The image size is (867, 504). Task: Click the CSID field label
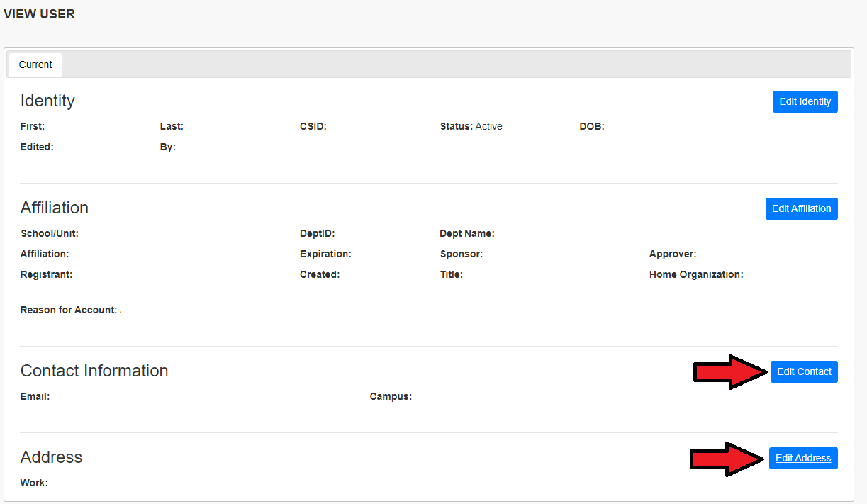313,126
